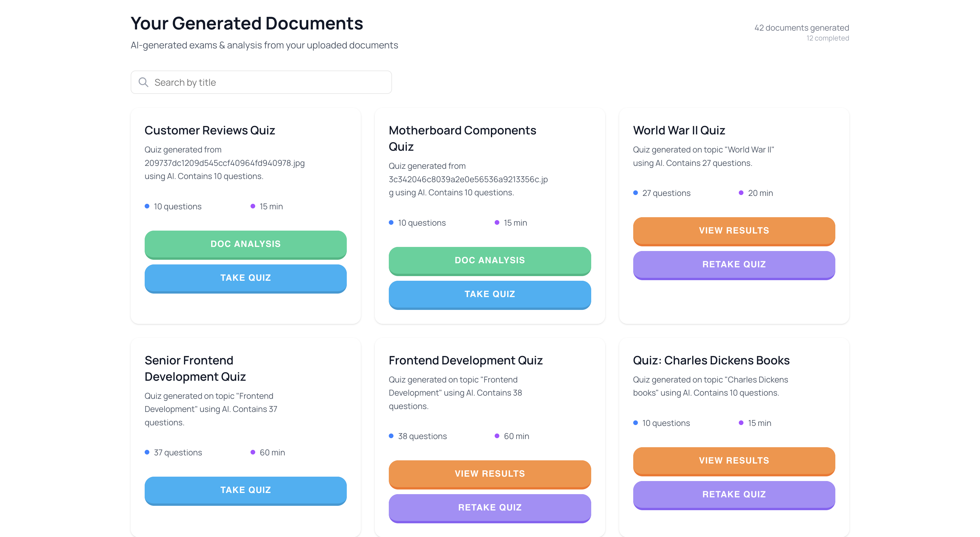This screenshot has height=537, width=980.
Task: Select the Motherboard Components Quiz title
Action: tap(462, 138)
